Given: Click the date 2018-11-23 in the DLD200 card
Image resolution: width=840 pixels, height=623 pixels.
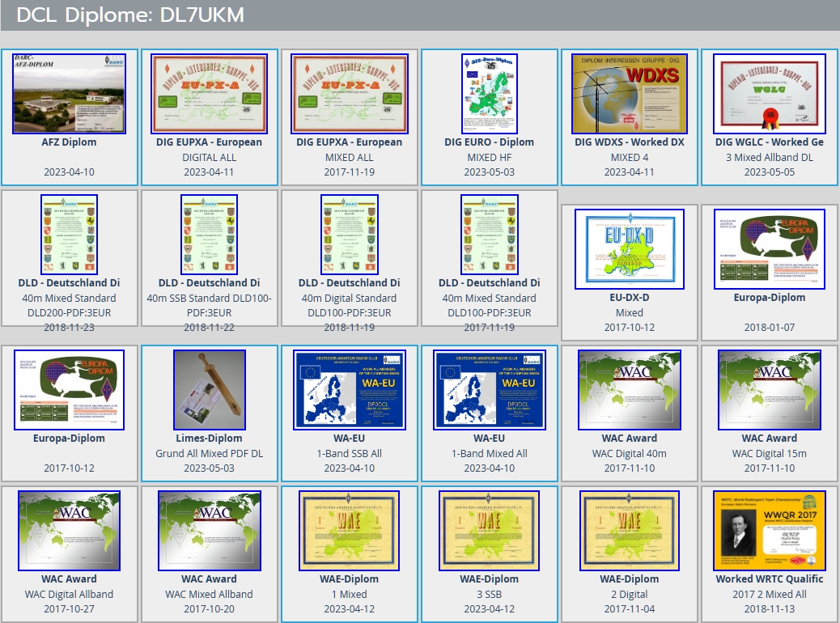Looking at the screenshot, I should (x=69, y=328).
